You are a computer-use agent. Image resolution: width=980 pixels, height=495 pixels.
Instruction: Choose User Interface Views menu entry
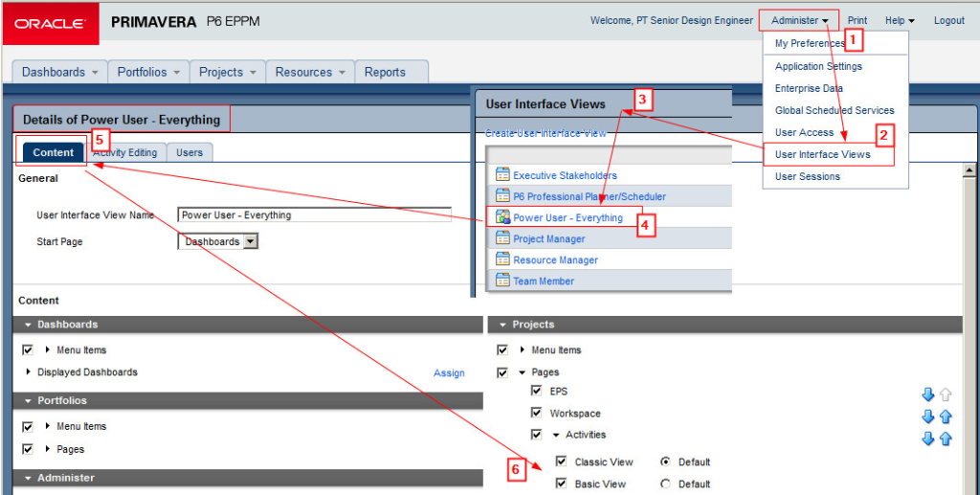[x=822, y=154]
